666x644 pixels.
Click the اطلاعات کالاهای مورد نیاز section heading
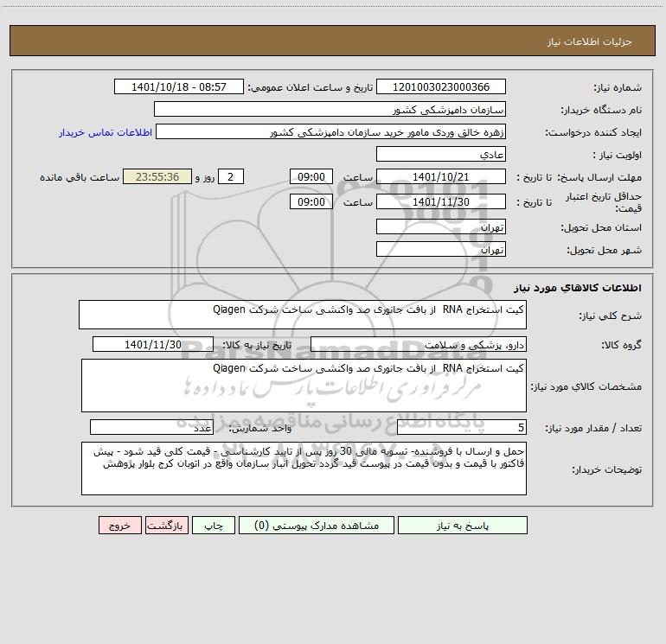tap(578, 288)
